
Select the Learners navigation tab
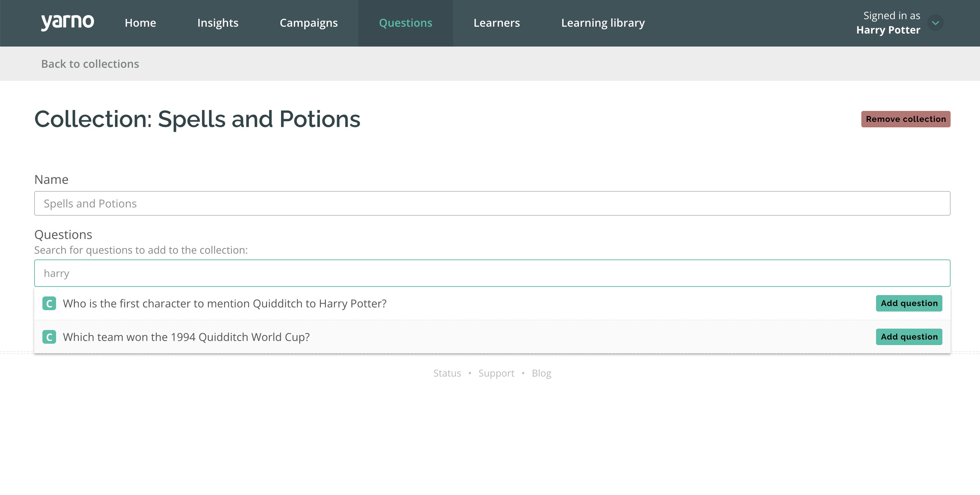click(x=496, y=23)
